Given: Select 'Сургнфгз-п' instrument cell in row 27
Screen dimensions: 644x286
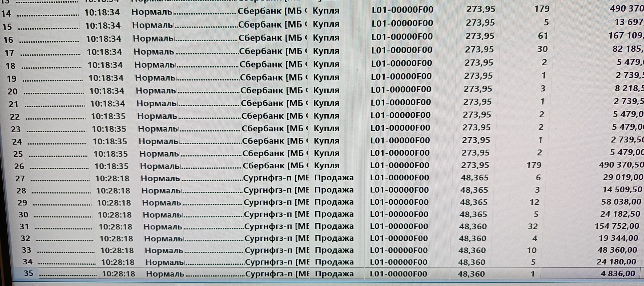Looking at the screenshot, I should pyautogui.click(x=276, y=178).
